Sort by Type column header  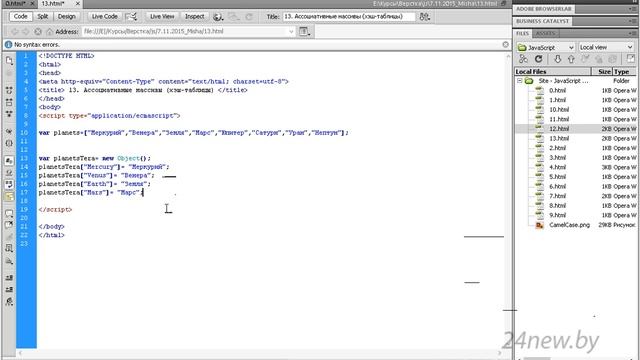[x=624, y=71]
